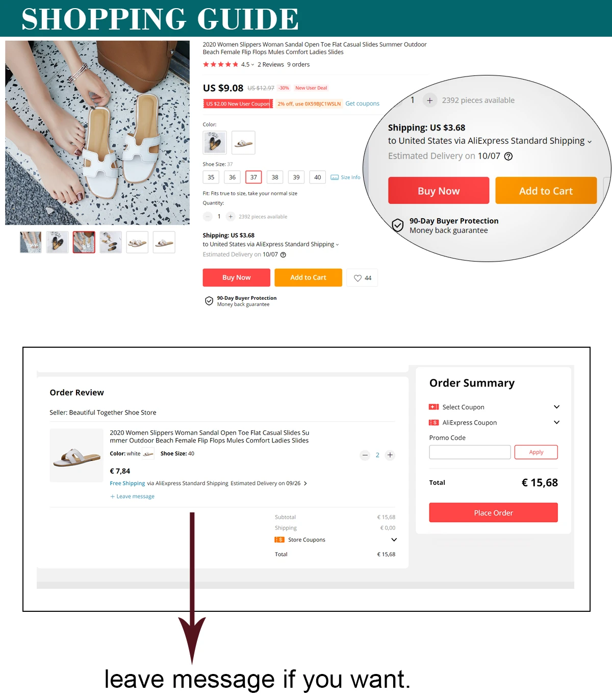Expand the AliExpress Coupon dropdown

(556, 422)
